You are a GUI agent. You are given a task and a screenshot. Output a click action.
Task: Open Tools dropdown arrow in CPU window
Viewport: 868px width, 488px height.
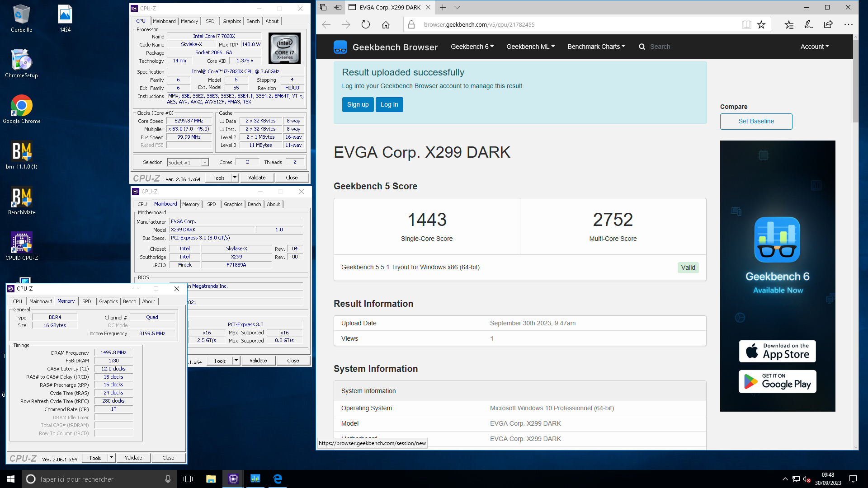(x=235, y=178)
